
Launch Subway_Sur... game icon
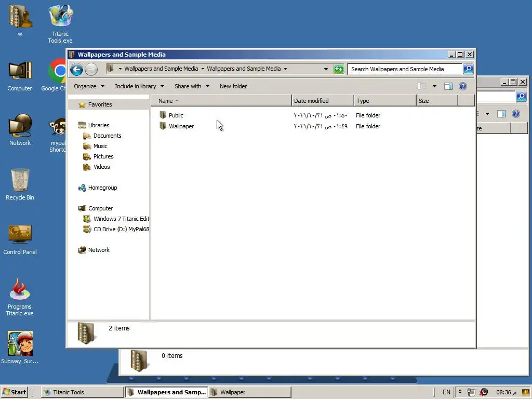[20, 348]
